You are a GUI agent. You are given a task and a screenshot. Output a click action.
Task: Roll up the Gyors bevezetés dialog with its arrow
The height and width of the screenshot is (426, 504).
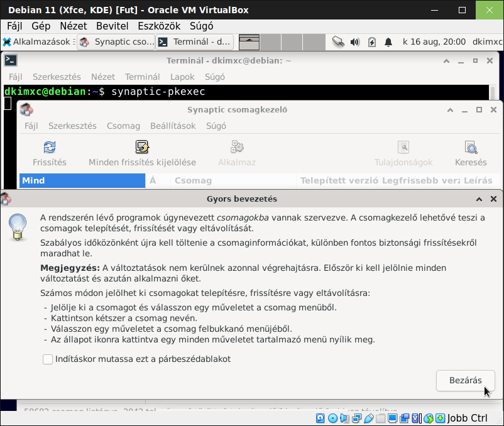click(x=479, y=199)
